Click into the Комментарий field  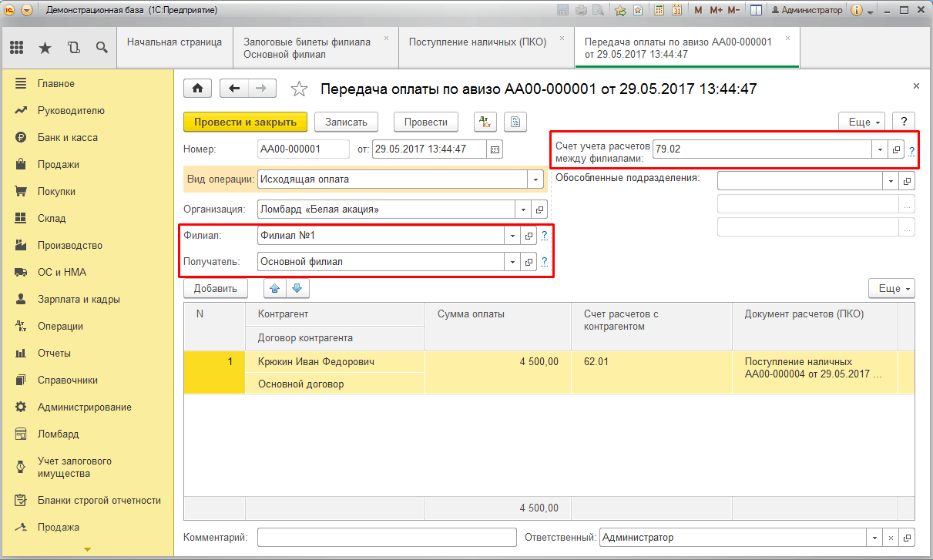click(x=387, y=537)
